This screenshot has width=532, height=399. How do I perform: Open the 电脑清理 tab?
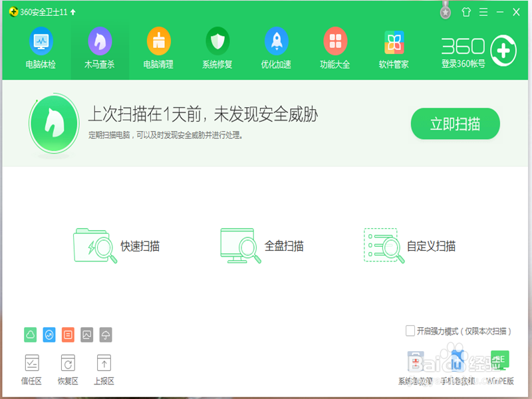pos(158,48)
